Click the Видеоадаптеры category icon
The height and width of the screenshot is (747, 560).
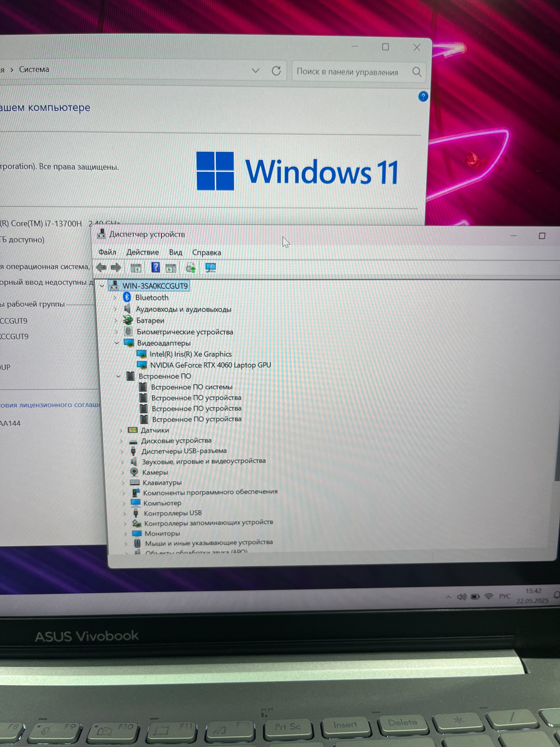[x=129, y=343]
